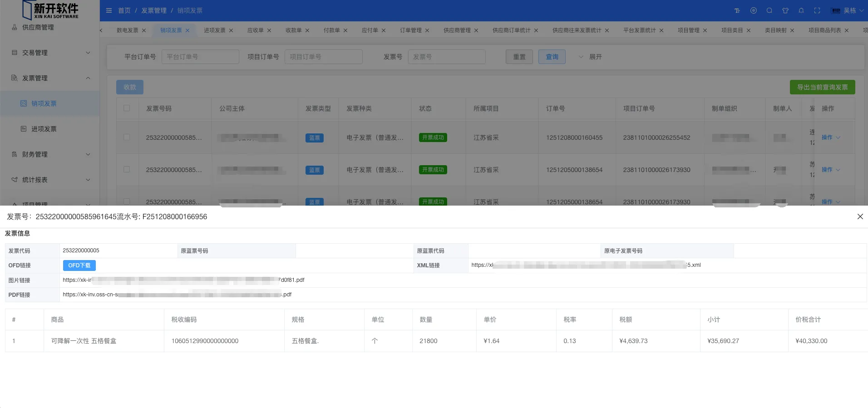Focus the 发票号 search input
868x408 pixels.
tap(446, 57)
